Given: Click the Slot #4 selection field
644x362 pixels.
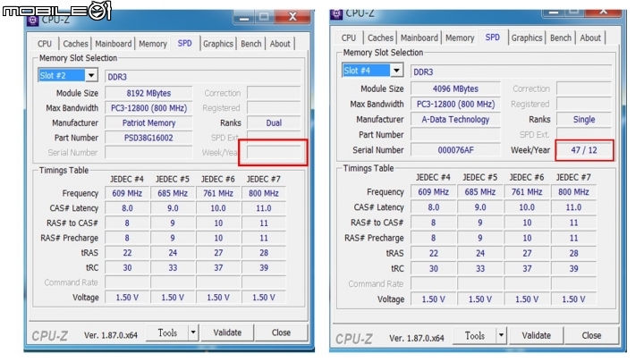Looking at the screenshot, I should click(x=366, y=71).
